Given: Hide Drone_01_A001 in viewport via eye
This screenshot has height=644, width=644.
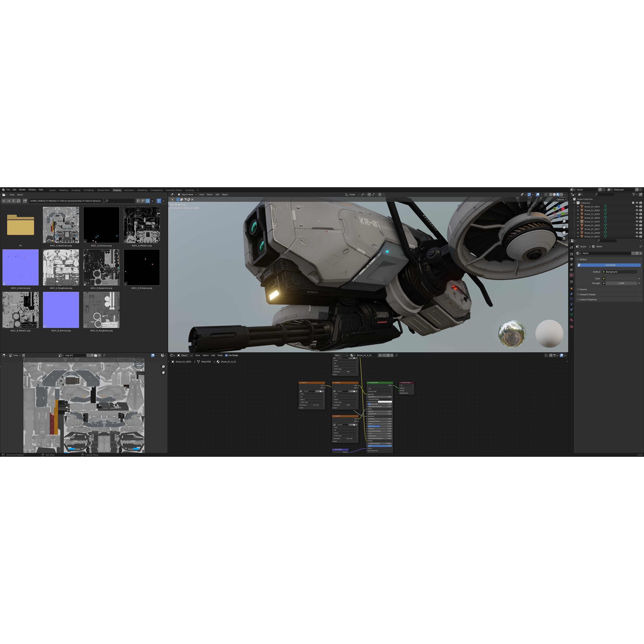Looking at the screenshot, I should coord(637,206).
